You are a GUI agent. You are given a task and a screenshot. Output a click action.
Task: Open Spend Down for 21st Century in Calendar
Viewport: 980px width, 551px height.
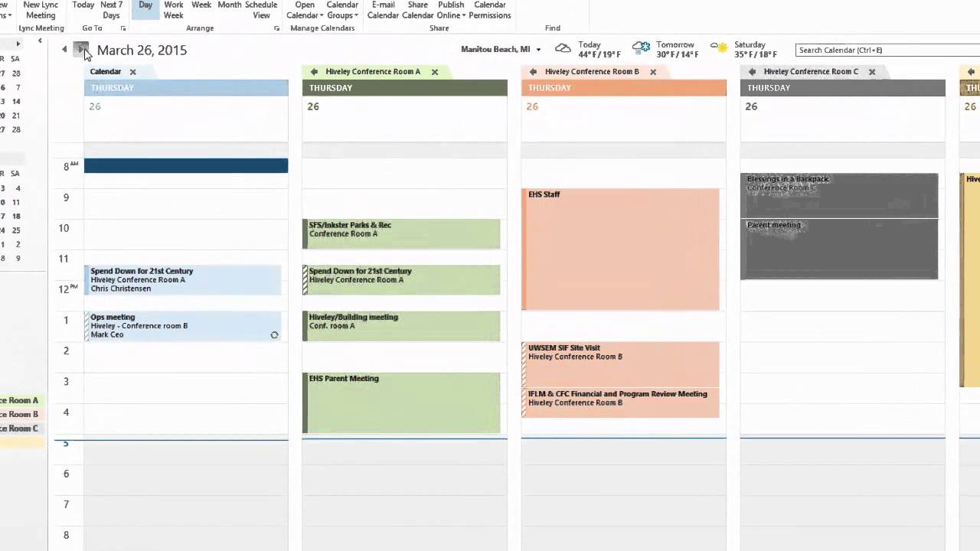click(183, 280)
